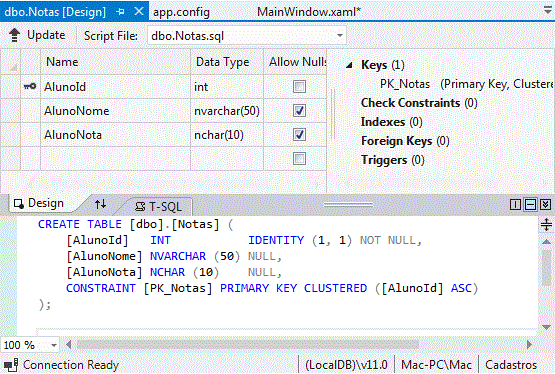Click the int data type cell
555x374 pixels.
(227, 87)
